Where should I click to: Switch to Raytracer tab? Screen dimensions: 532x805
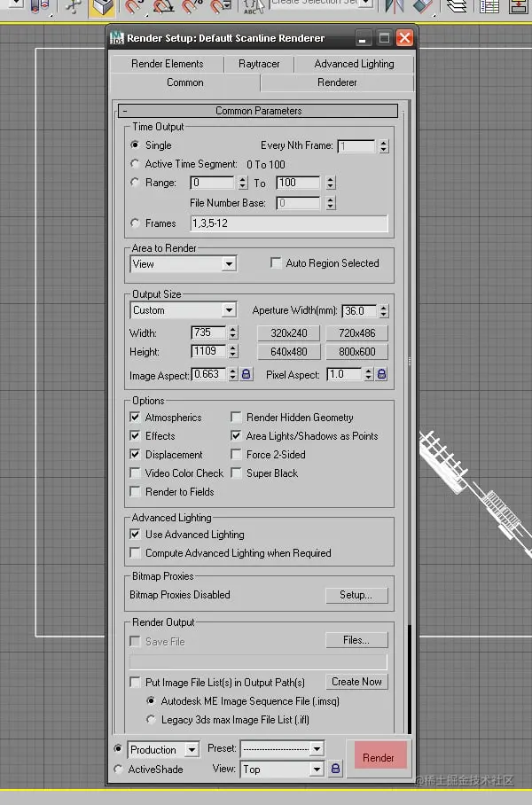coord(259,64)
